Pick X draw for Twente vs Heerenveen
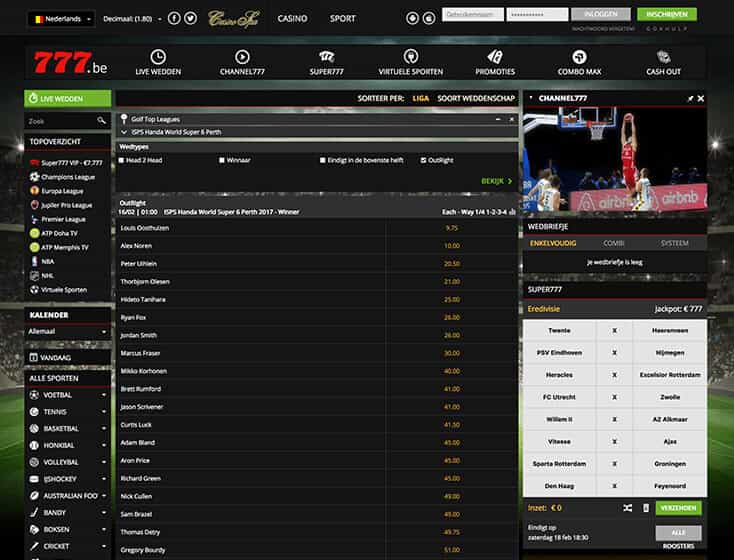The width and height of the screenshot is (734, 560). [615, 331]
